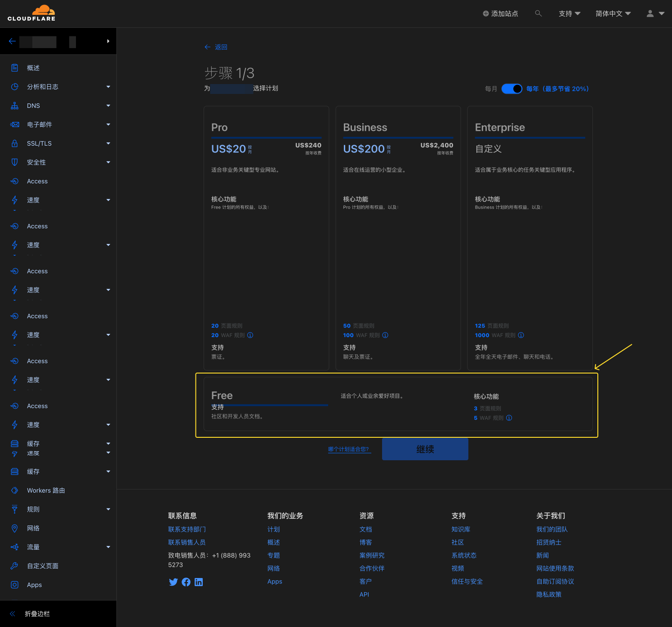Screen dimensions: 672x627
Task: Open the API footer link
Action: point(364,595)
